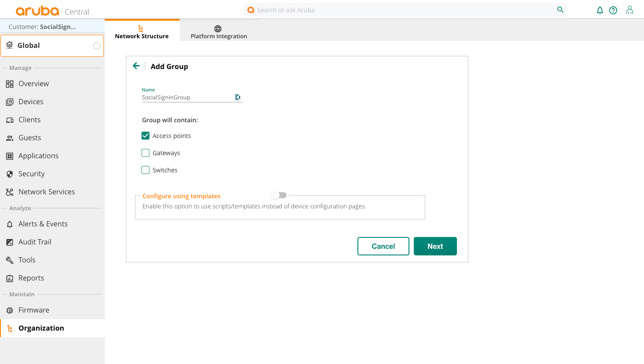Image resolution: width=644 pixels, height=364 pixels.
Task: Open the help icon in the top bar
Action: [x=613, y=10]
